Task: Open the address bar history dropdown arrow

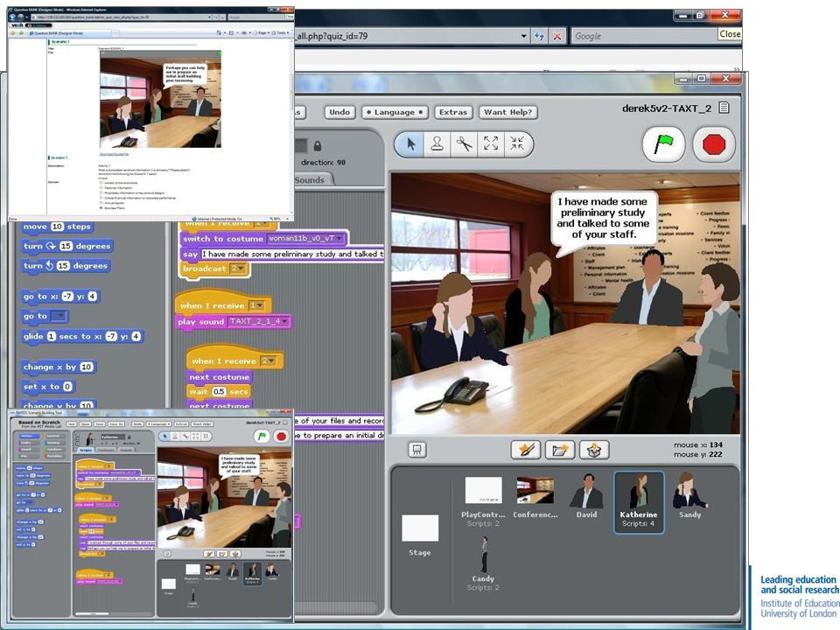Action: [x=523, y=36]
